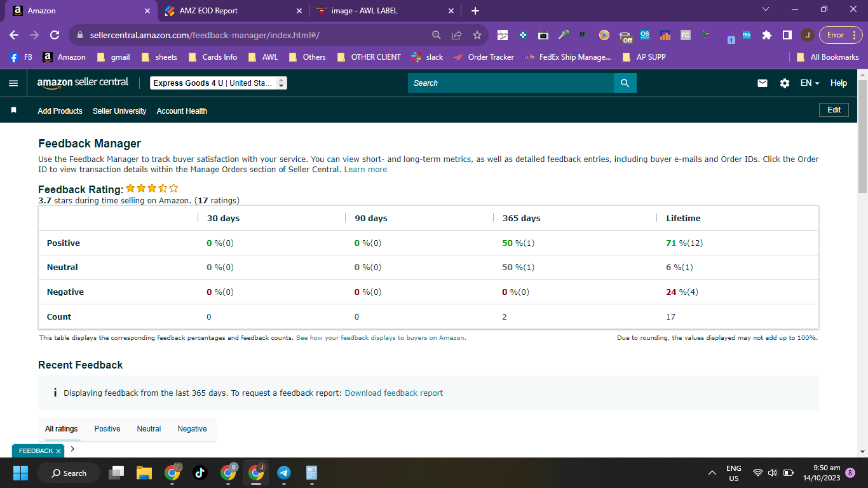Open TikTok from the taskbar
868x488 pixels.
coord(200,473)
